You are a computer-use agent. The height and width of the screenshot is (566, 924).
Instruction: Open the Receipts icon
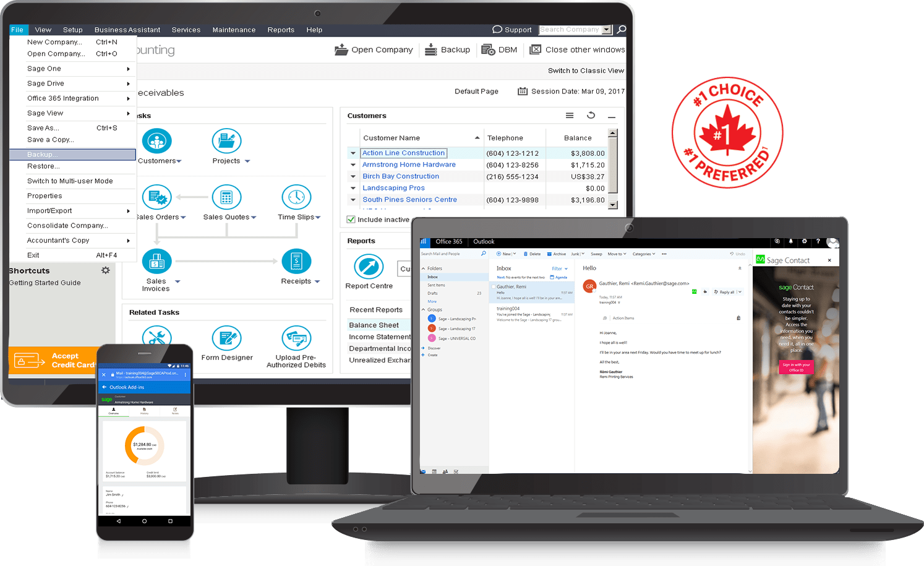coord(296,262)
